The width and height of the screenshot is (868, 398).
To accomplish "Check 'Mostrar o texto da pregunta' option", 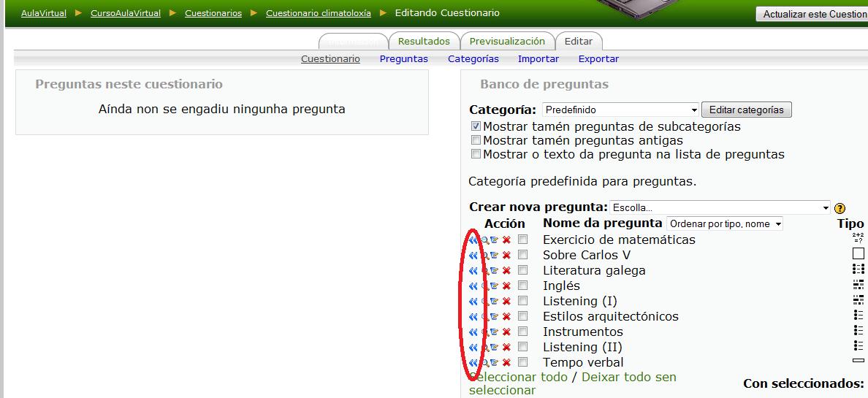I will (x=476, y=154).
